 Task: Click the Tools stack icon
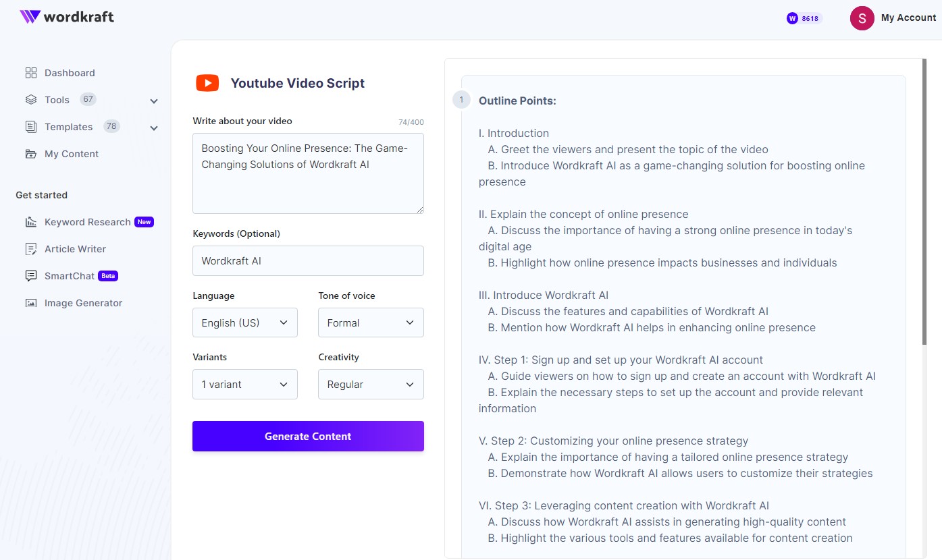pos(30,99)
